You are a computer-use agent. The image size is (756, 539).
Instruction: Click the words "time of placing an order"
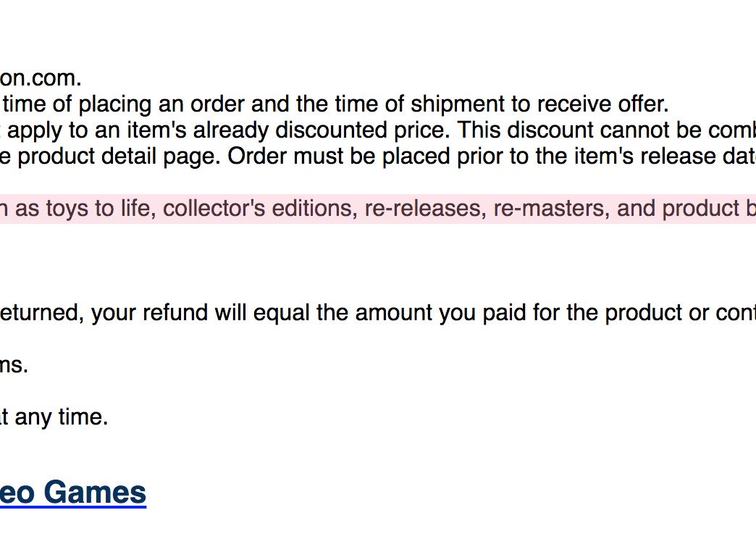coord(124,104)
